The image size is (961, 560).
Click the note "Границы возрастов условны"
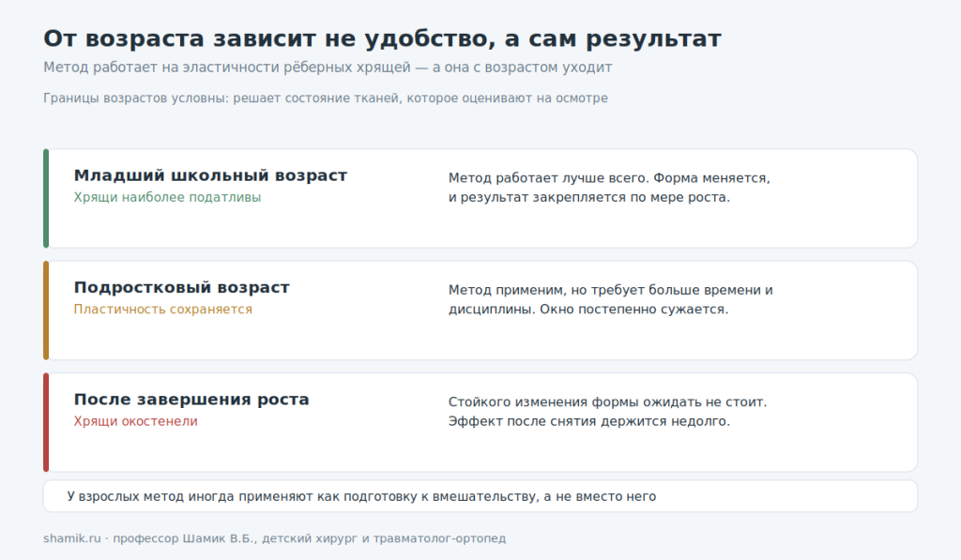[326, 98]
